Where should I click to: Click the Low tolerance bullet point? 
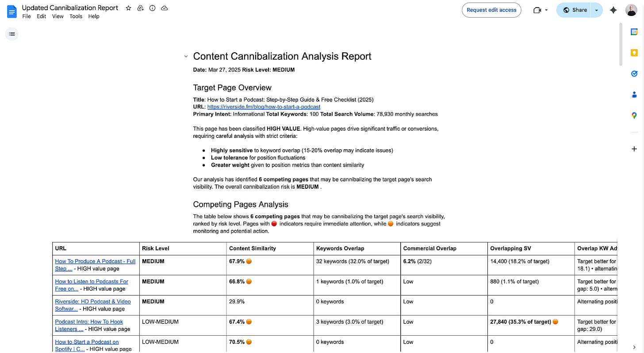[x=258, y=158]
